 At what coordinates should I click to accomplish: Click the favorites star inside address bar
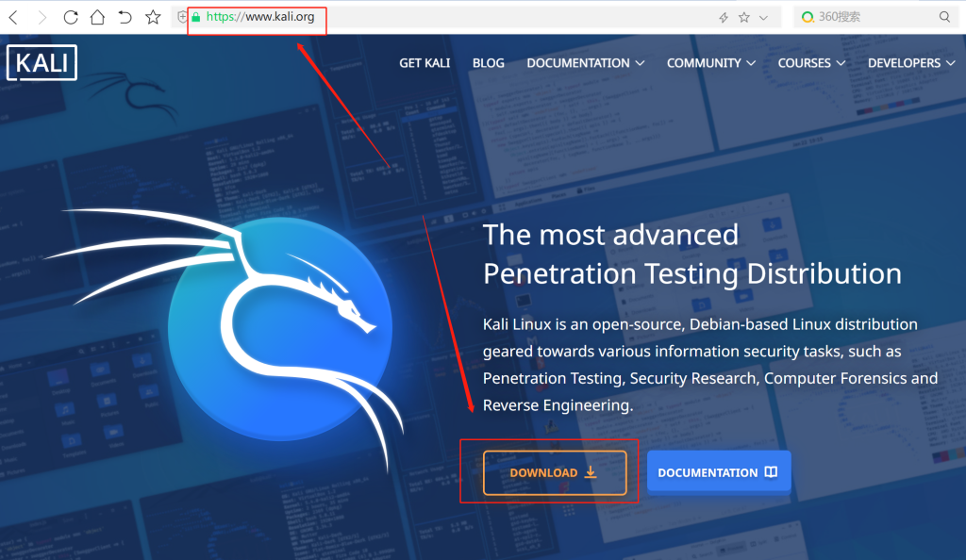click(744, 17)
